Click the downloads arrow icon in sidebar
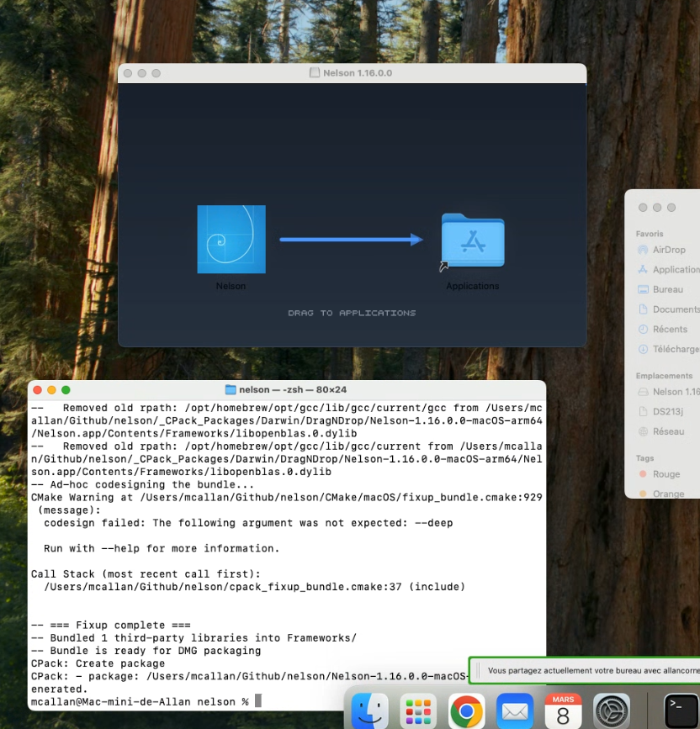700x729 pixels. point(643,349)
